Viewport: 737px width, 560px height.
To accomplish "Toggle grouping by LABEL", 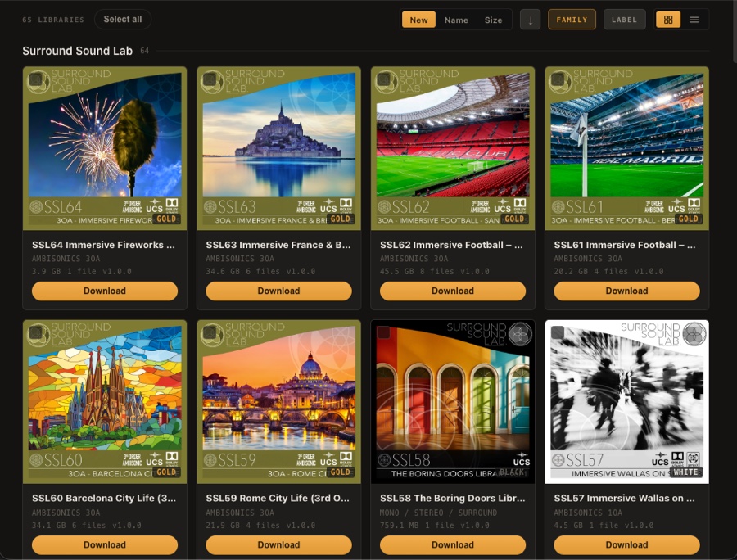I will tap(624, 20).
